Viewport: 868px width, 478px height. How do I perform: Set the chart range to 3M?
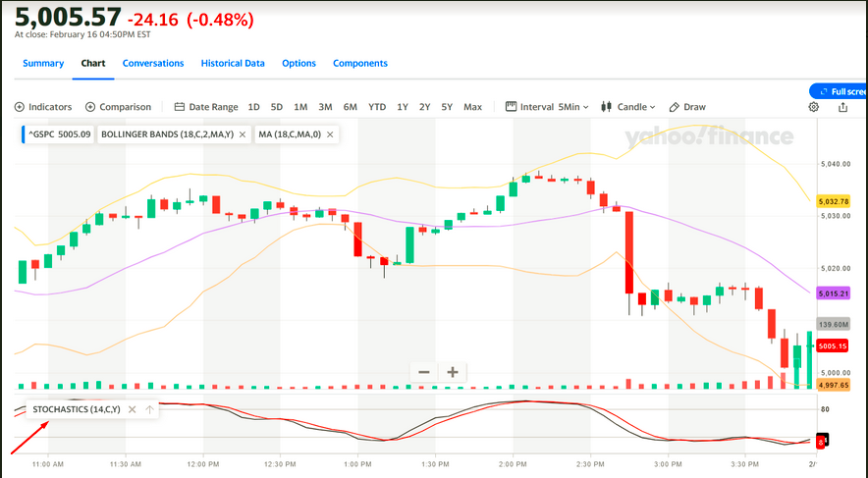(326, 107)
